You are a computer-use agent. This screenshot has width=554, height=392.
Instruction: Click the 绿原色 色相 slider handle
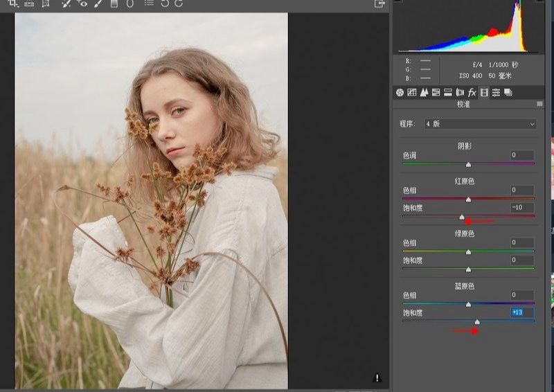point(469,252)
